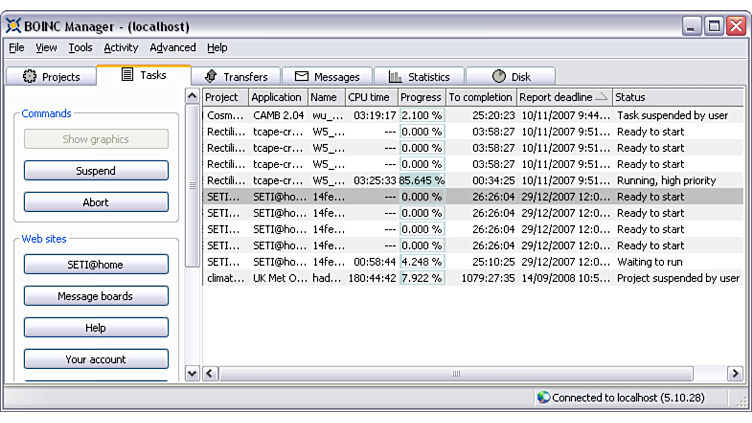Click the Message boards button
The image size is (752, 423).
(x=96, y=297)
